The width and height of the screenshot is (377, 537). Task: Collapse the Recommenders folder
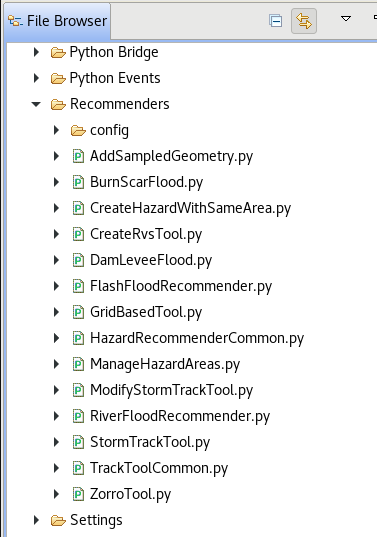point(36,104)
